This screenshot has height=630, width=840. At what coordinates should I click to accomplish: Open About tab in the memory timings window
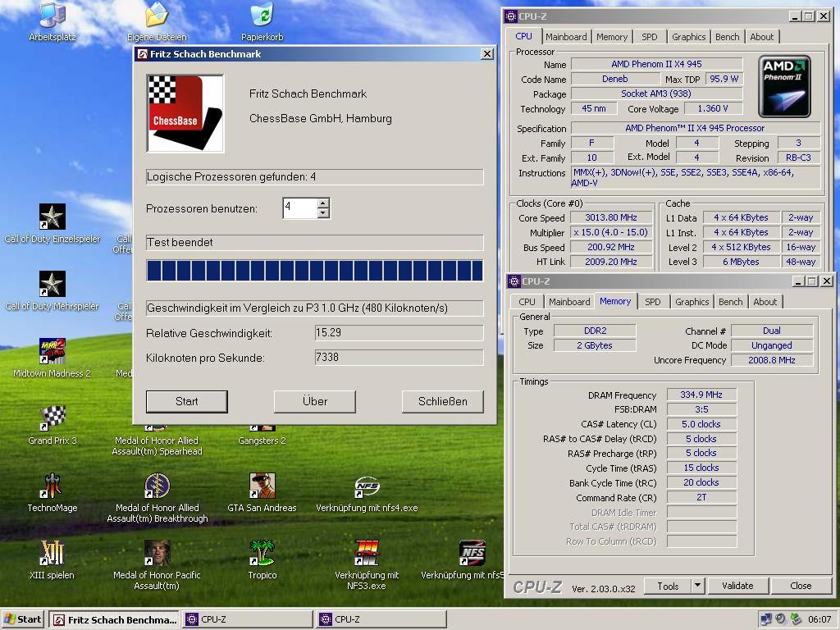pyautogui.click(x=765, y=302)
